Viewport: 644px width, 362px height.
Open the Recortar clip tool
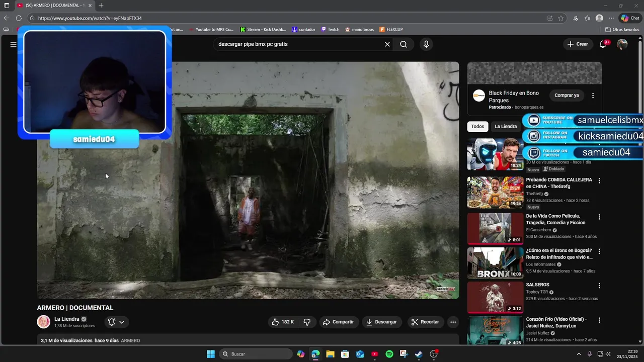pyautogui.click(x=425, y=322)
